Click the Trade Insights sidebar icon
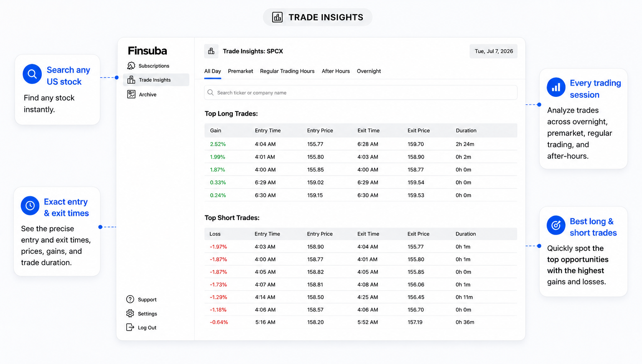 pos(131,80)
